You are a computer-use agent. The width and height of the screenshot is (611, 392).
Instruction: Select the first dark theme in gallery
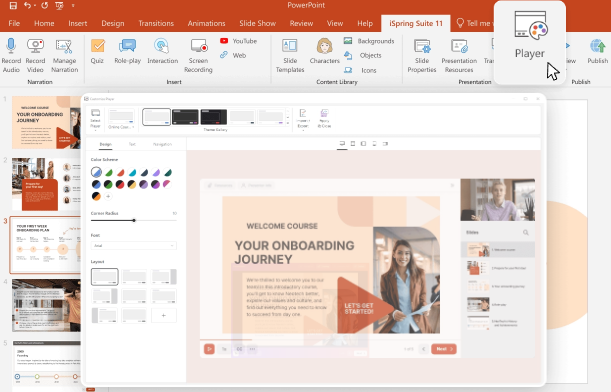(x=185, y=117)
